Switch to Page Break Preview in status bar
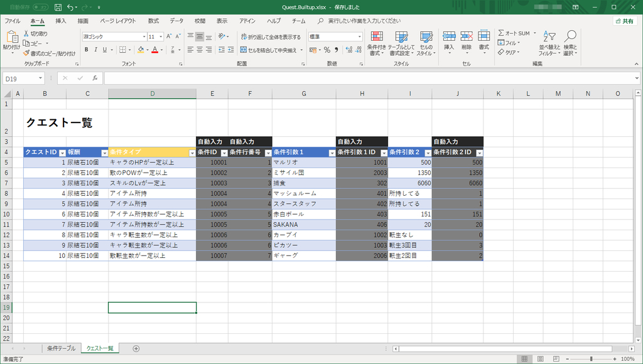643x364 pixels. click(556, 359)
